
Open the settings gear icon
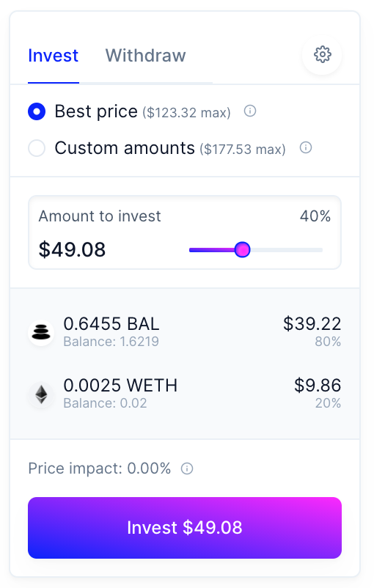(322, 55)
